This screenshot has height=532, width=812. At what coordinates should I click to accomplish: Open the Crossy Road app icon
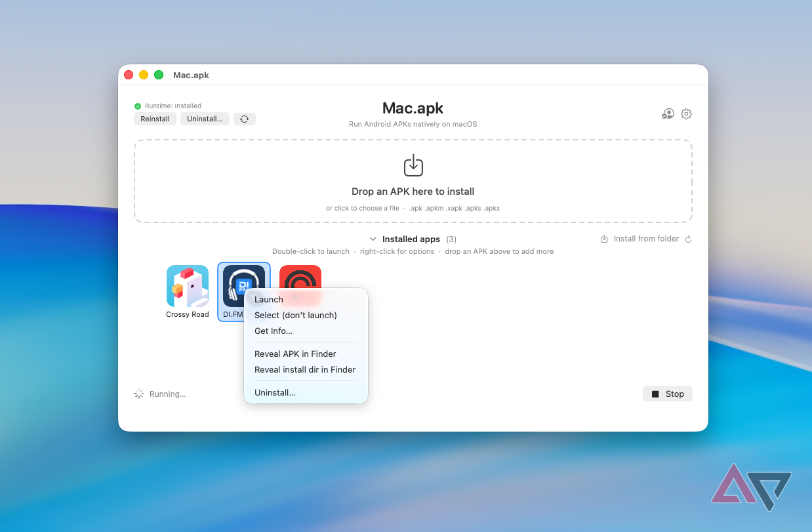[188, 286]
